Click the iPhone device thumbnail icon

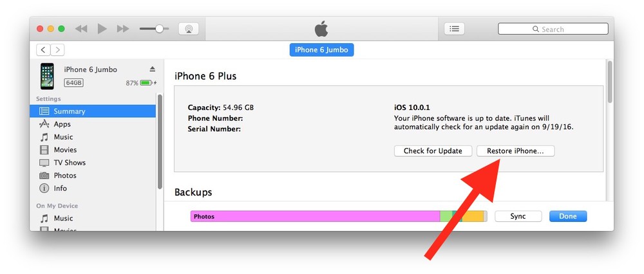point(47,75)
